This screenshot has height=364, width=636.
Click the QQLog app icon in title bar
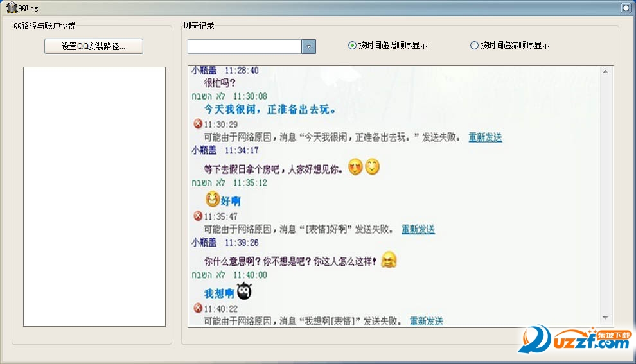click(12, 7)
